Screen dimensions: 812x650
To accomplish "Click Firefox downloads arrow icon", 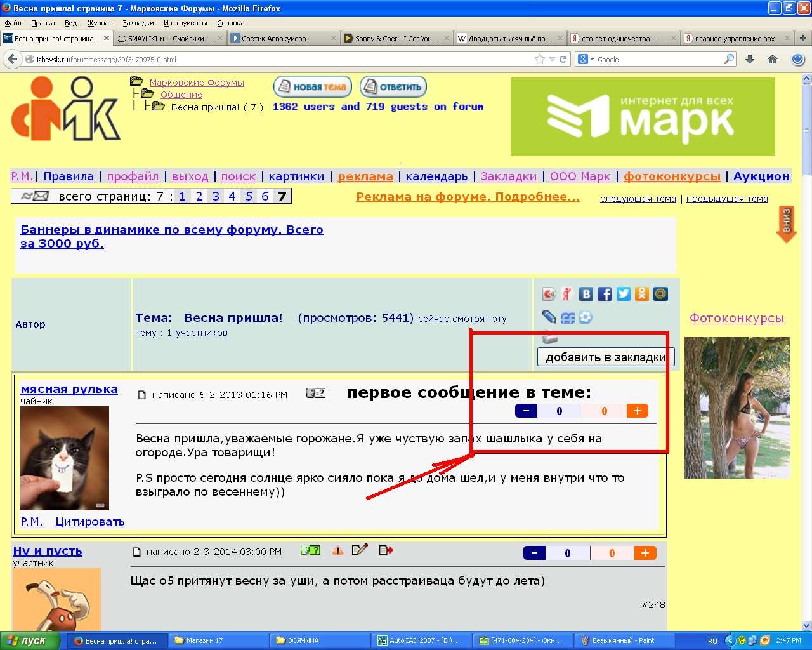I will coord(750,59).
